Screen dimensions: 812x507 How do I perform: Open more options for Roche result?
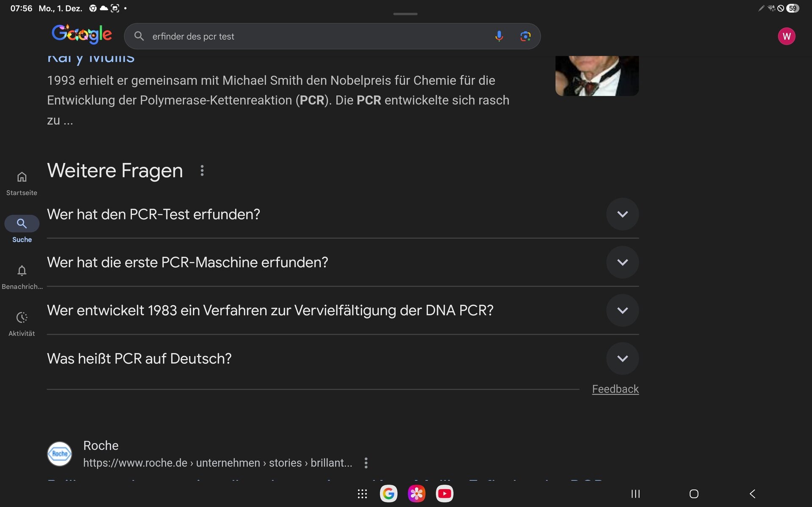tap(366, 463)
